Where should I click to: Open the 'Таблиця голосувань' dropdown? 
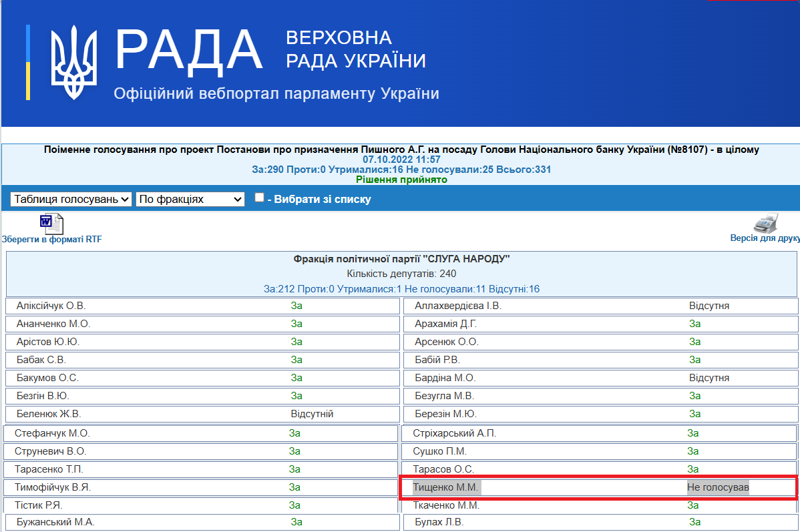[x=71, y=199]
